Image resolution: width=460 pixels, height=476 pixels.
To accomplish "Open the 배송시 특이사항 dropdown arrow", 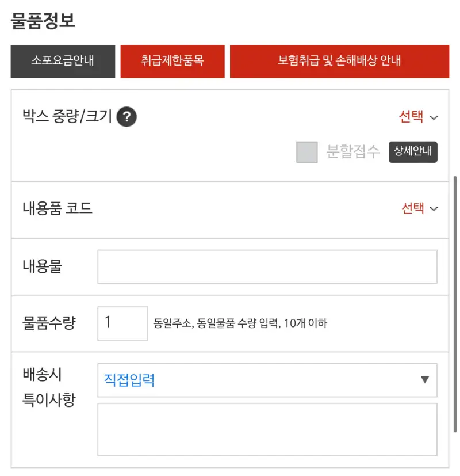I will (425, 379).
